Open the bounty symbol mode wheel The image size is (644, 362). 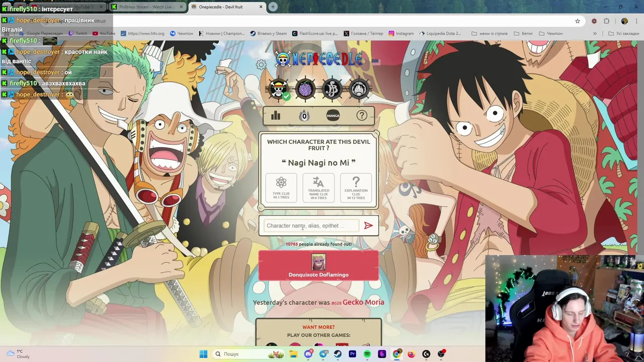click(332, 89)
